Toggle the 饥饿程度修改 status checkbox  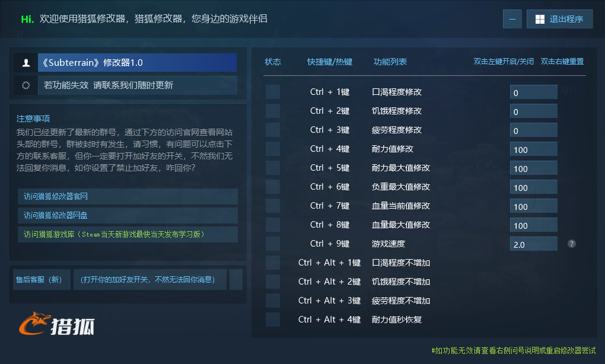[x=273, y=111]
